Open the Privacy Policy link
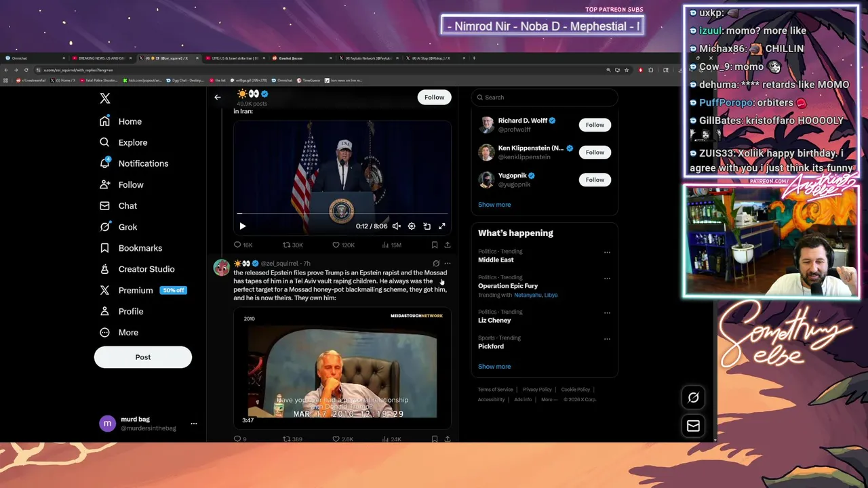868x488 pixels. 537,390
